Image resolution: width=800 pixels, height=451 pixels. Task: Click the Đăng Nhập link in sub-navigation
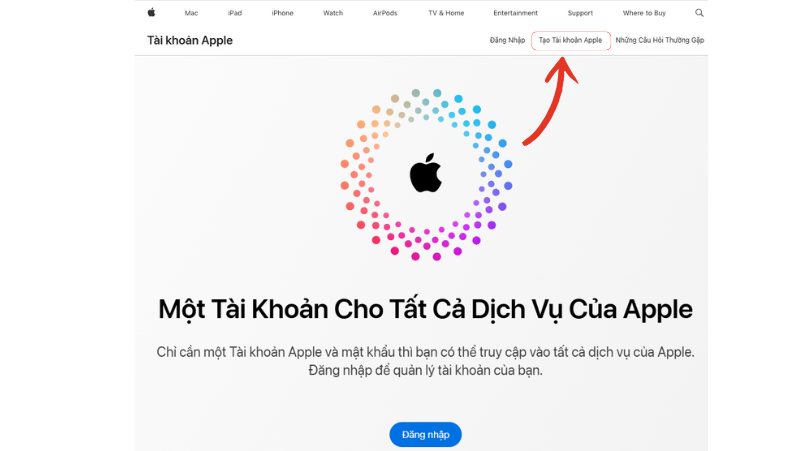507,40
